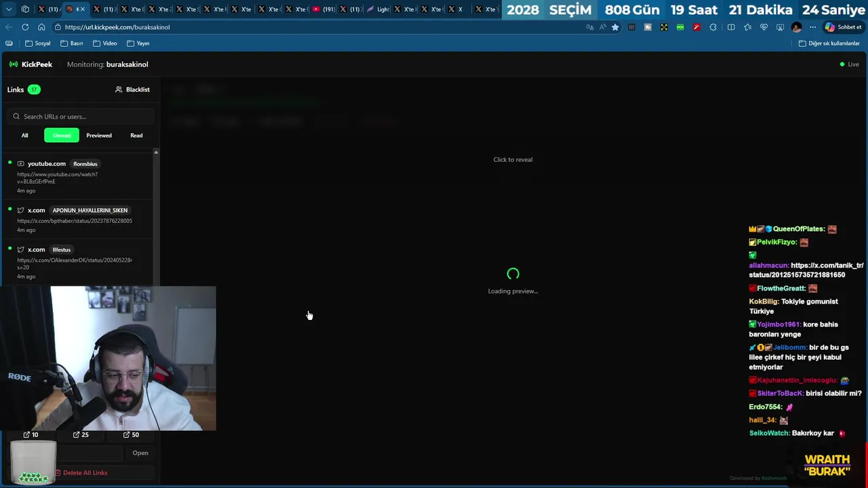
Task: Open the tab list dropdown arrow
Action: [x=9, y=9]
